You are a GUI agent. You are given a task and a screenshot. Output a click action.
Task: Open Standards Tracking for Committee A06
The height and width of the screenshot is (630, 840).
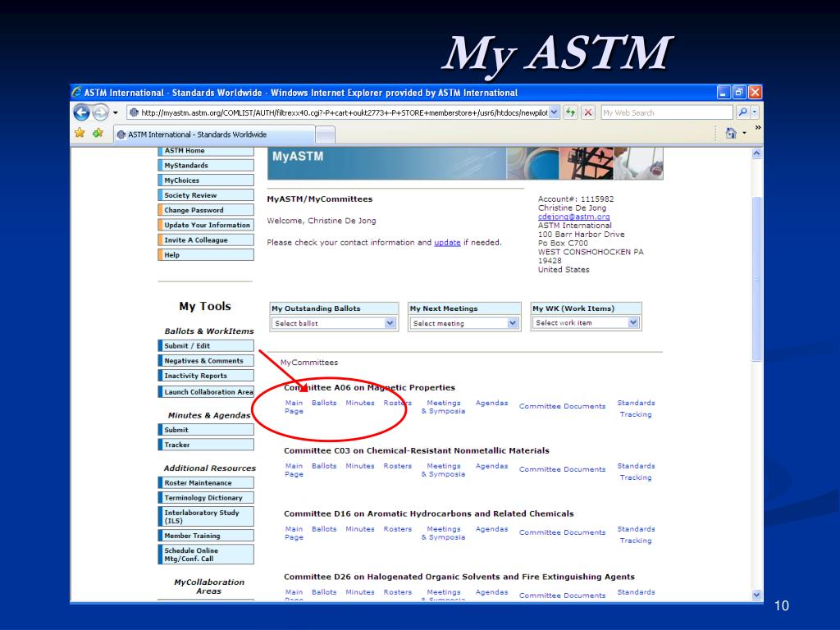[x=636, y=409]
